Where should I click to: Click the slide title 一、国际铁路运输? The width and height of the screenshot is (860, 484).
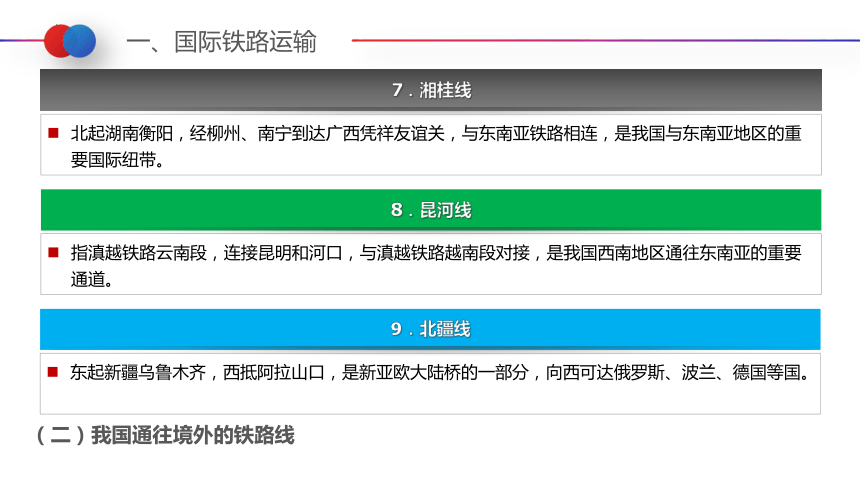click(x=221, y=42)
